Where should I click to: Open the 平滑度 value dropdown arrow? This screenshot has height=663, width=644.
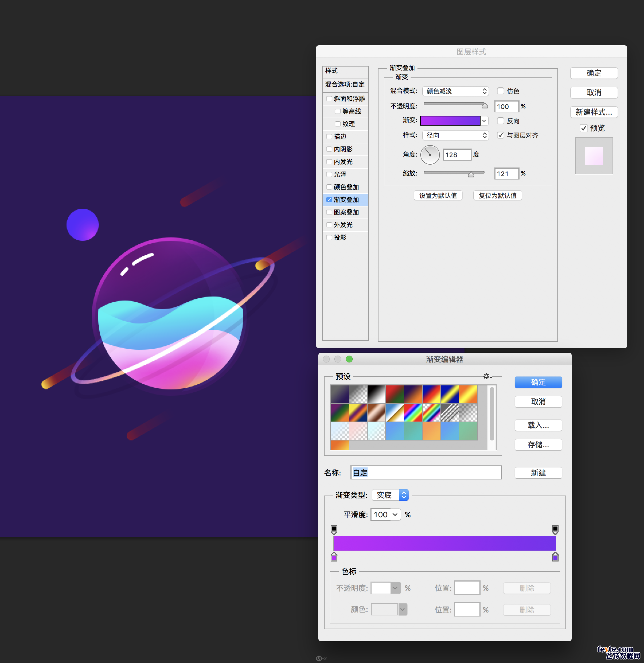pos(395,514)
